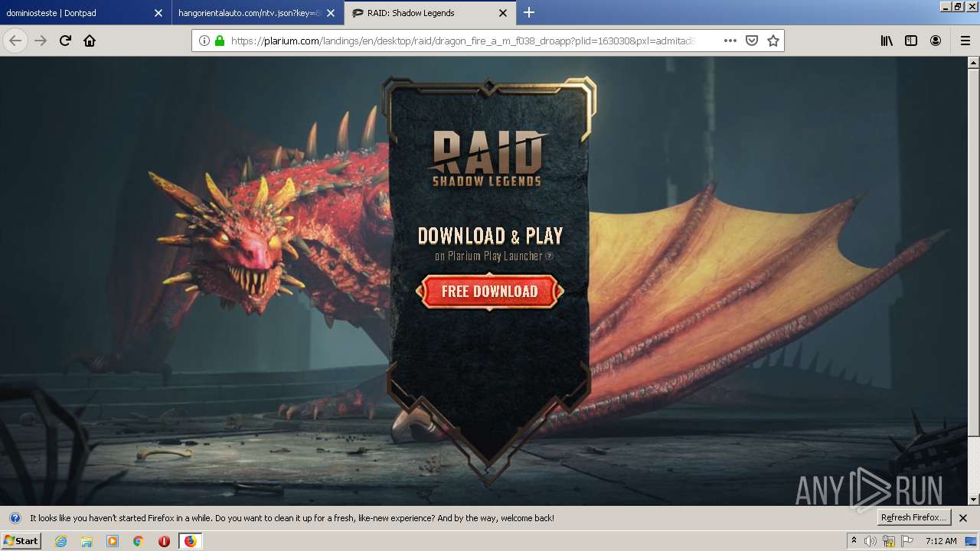Click the FREE DOWNLOAD button
This screenshot has height=551, width=980.
pyautogui.click(x=490, y=292)
